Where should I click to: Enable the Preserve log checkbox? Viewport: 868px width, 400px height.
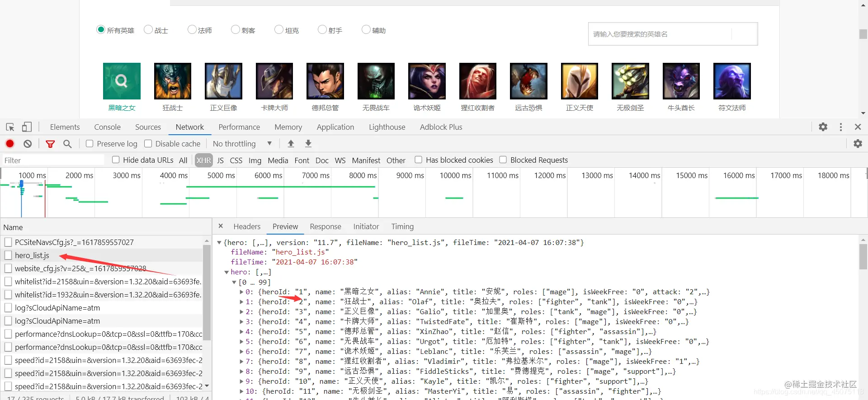pyautogui.click(x=90, y=144)
